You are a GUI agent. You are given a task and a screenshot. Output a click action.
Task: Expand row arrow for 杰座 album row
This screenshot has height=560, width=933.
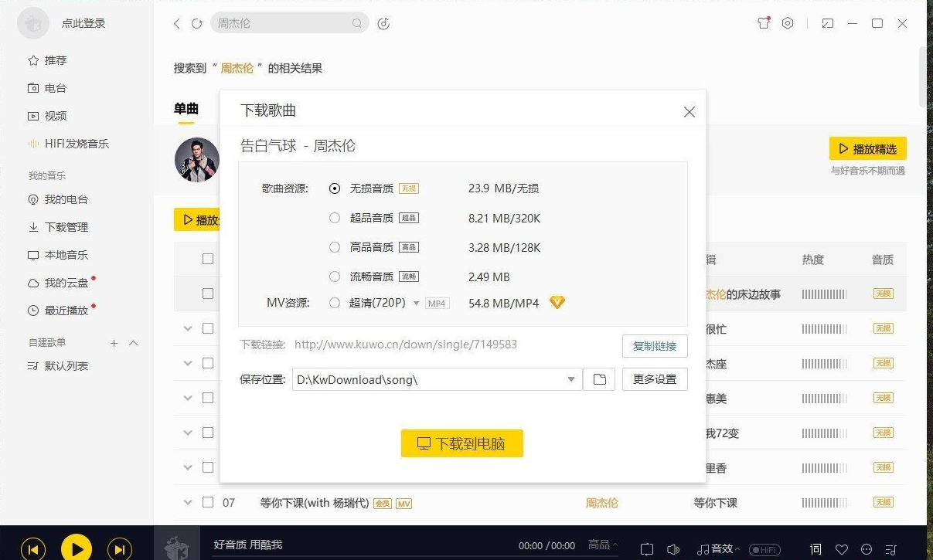click(187, 363)
